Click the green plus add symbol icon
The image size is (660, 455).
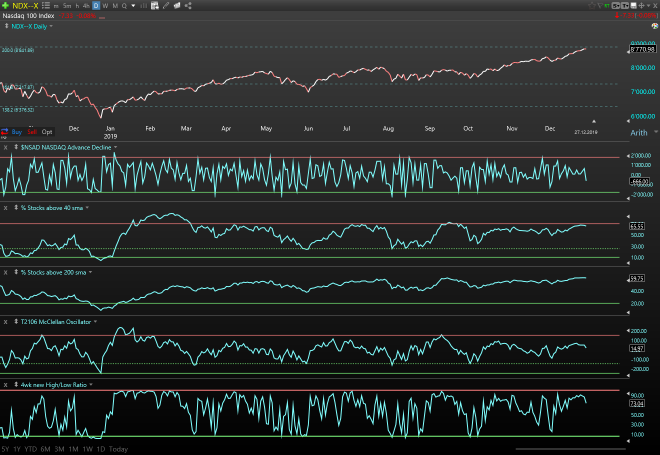coord(6,5)
